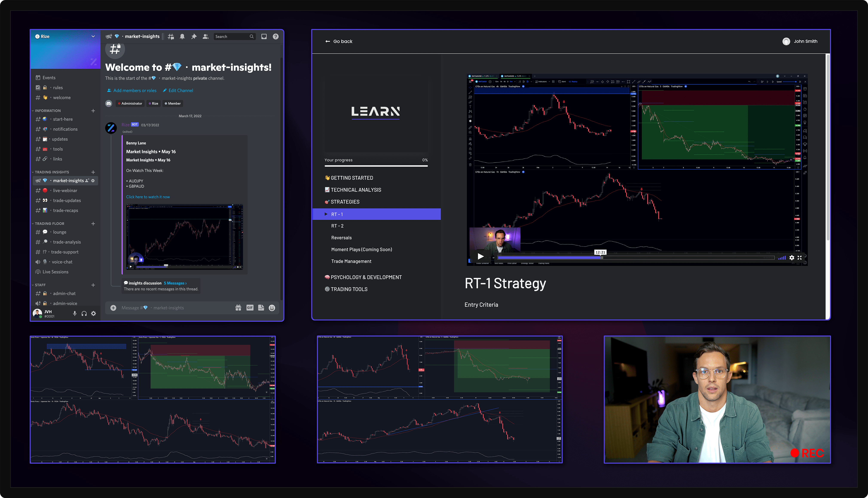The image size is (868, 498).
Task: Open the trade-recaps channel
Action: (66, 210)
